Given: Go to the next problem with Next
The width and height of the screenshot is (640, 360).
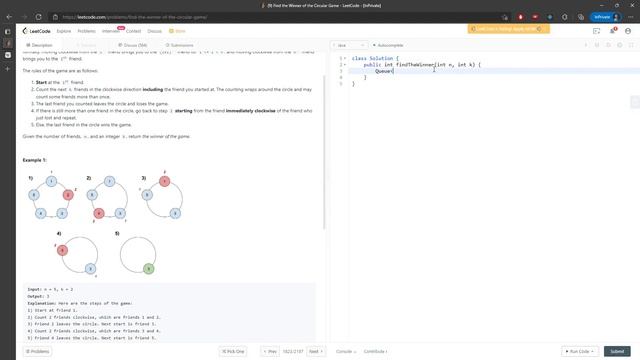Looking at the screenshot, I should tap(316, 351).
